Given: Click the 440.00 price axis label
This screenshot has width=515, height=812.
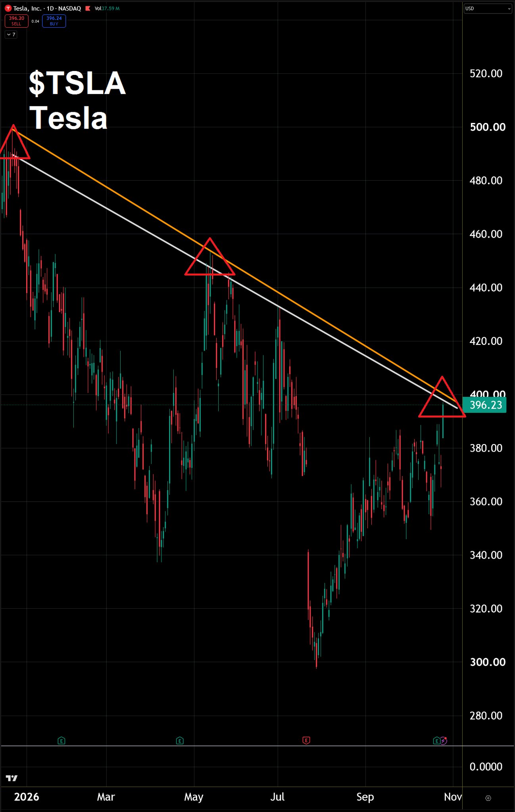Looking at the screenshot, I should click(486, 288).
